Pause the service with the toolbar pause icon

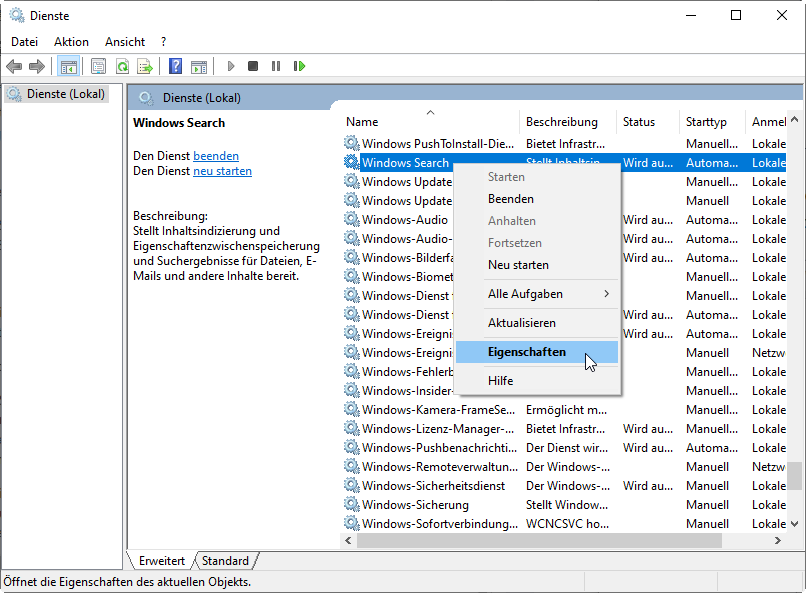coord(276,66)
